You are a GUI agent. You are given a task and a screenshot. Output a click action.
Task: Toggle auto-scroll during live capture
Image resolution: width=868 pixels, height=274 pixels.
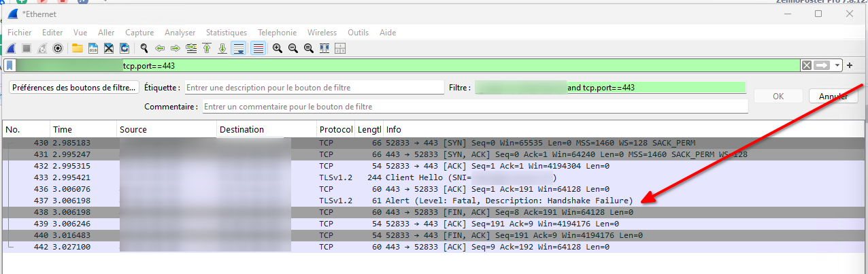(x=239, y=48)
